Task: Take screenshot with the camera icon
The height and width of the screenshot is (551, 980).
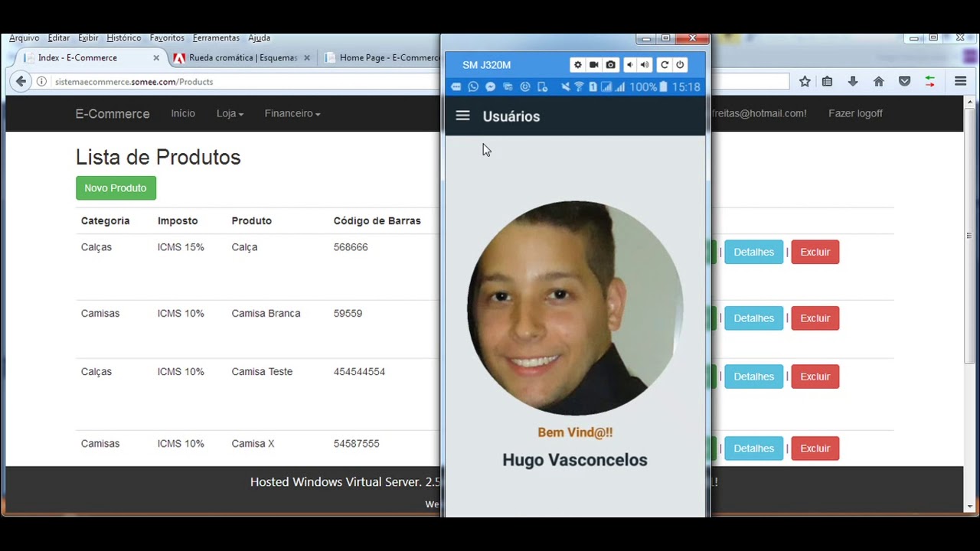Action: tap(610, 65)
